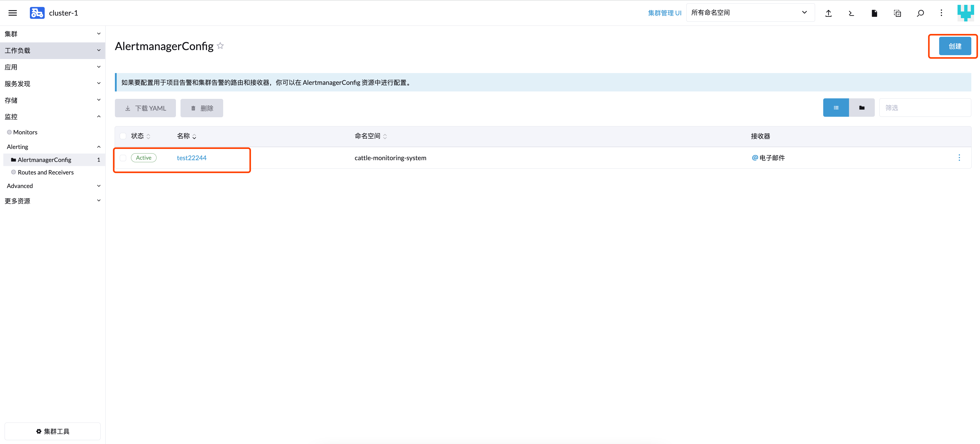Open row actions menu for test22244

959,158
